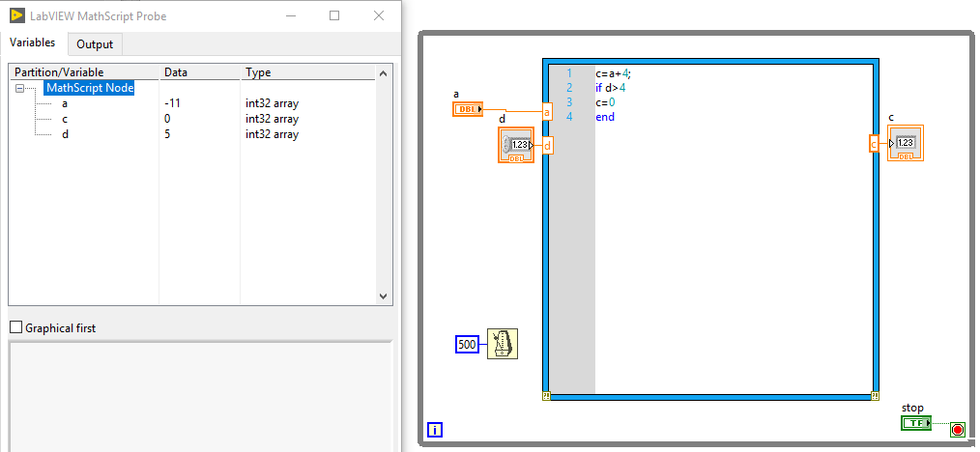Click script line c=a+4;
980x452 pixels.
click(614, 73)
